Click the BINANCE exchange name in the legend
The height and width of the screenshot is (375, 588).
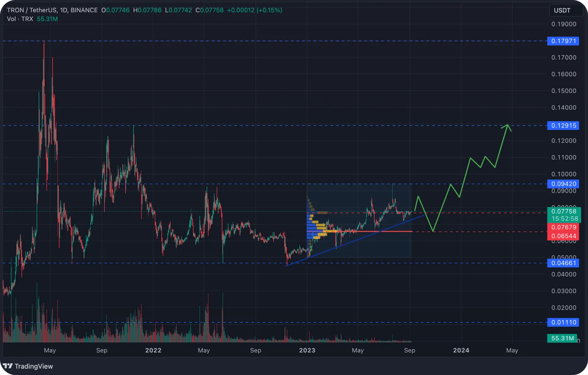click(84, 10)
